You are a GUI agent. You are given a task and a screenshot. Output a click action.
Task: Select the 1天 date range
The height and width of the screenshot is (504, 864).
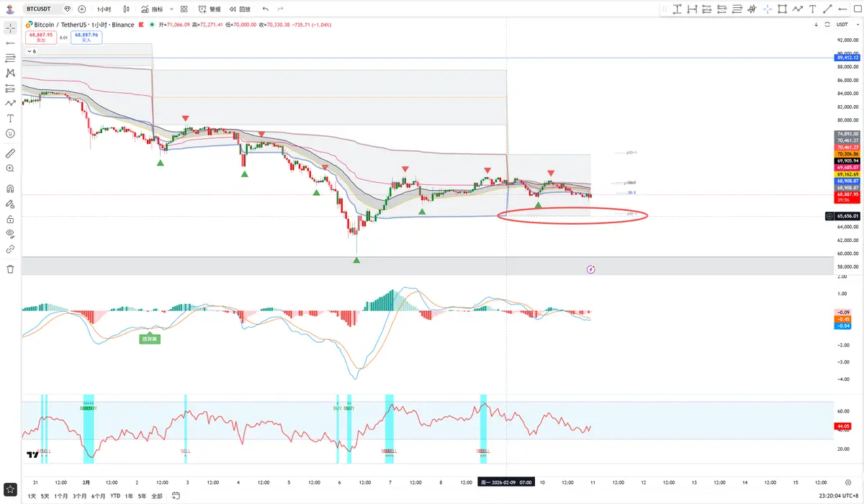pos(32,496)
